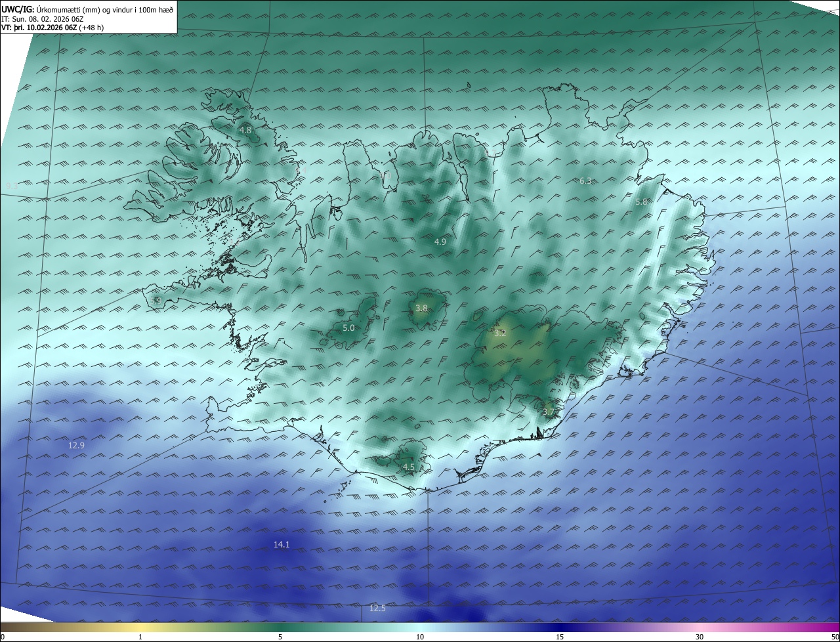Click the color scale label 15

560,637
